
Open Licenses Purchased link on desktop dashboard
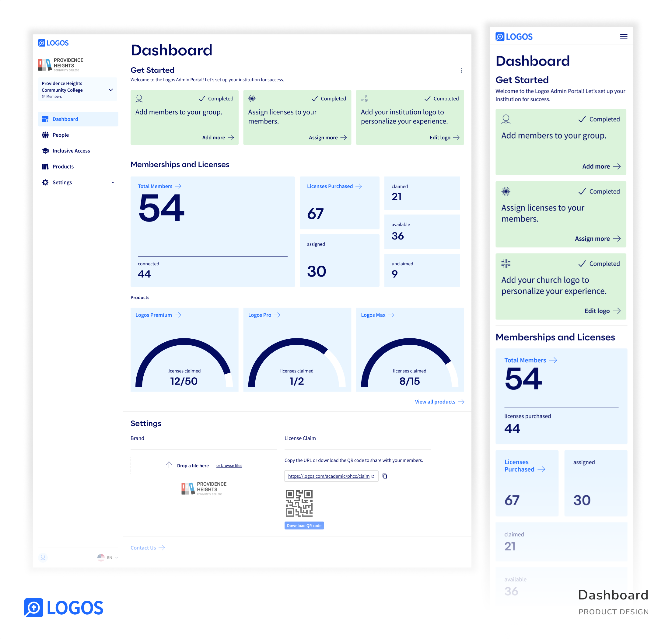tap(334, 186)
